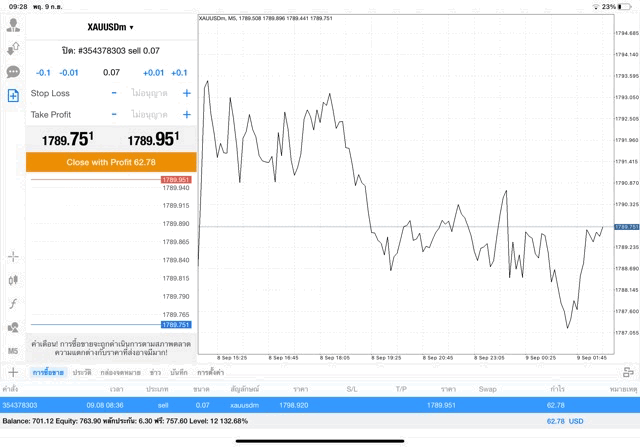The height and width of the screenshot is (447, 640).
Task: Click the T/P column header
Action: (x=401, y=389)
